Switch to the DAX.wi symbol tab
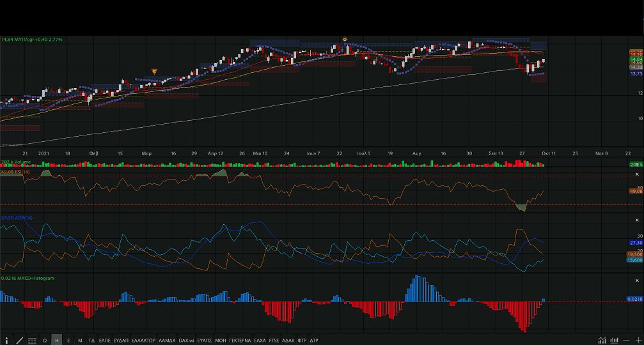The width and height of the screenshot is (644, 345). click(x=187, y=341)
